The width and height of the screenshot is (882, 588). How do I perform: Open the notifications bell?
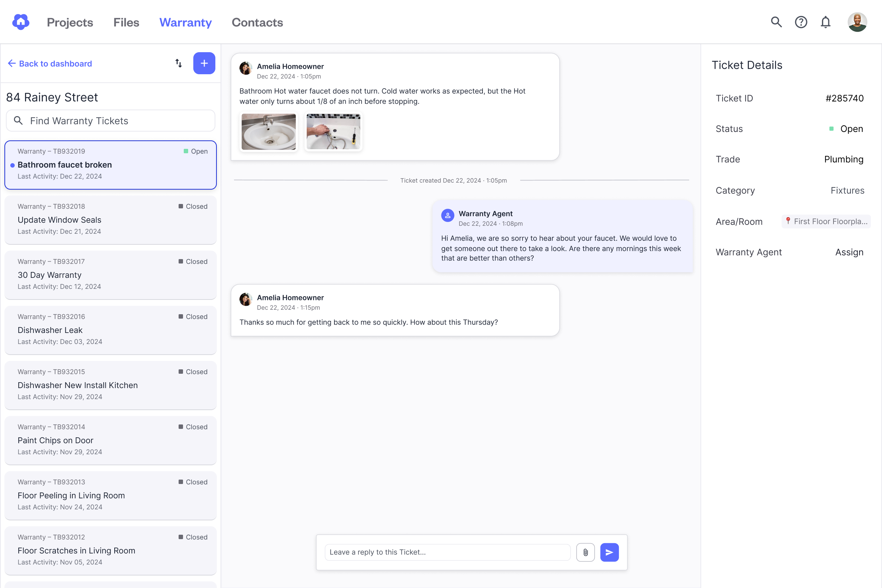[825, 22]
